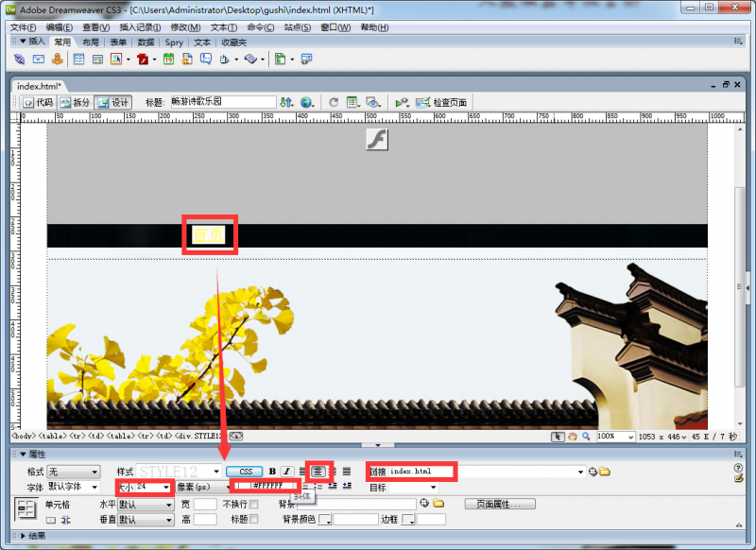This screenshot has width=756, height=550.
Task: Click the Quick Tag Editor pencil icon
Action: [x=739, y=478]
